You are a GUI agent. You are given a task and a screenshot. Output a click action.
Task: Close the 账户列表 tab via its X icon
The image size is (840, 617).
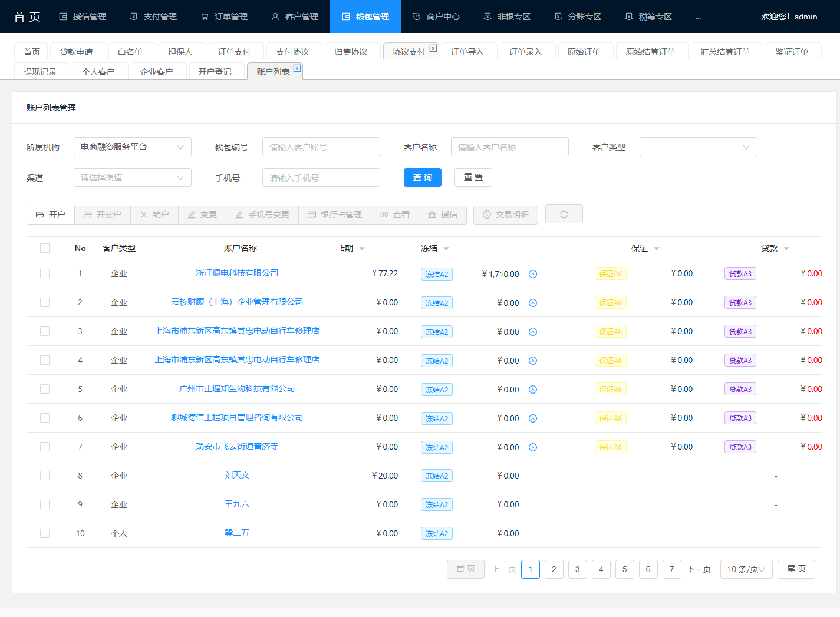click(297, 68)
